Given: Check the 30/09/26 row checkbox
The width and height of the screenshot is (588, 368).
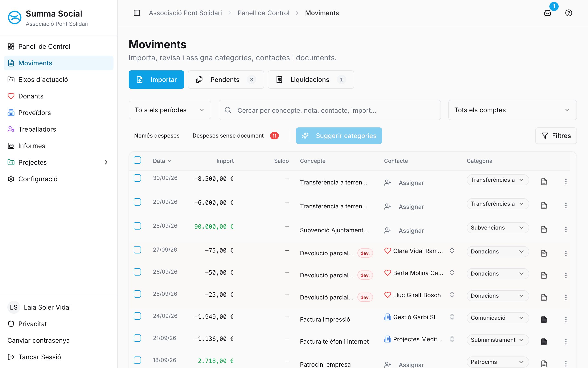Looking at the screenshot, I should pyautogui.click(x=137, y=178).
